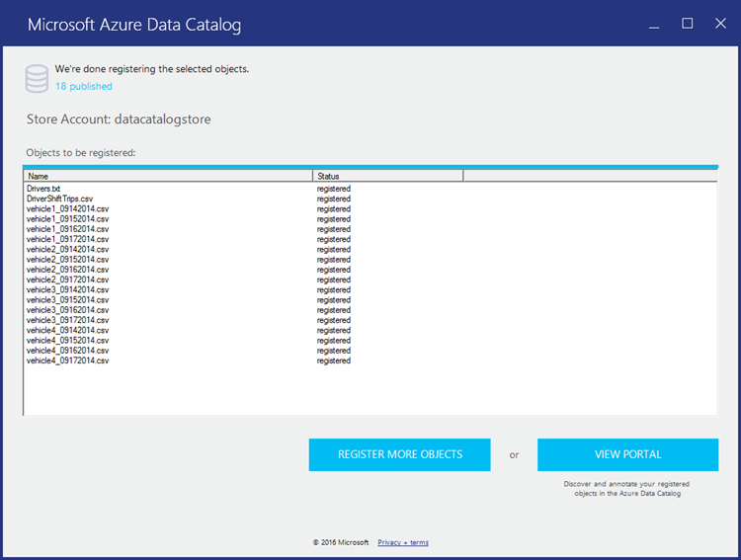
Task: Close the Azure Data Catalog window
Action: pos(720,23)
